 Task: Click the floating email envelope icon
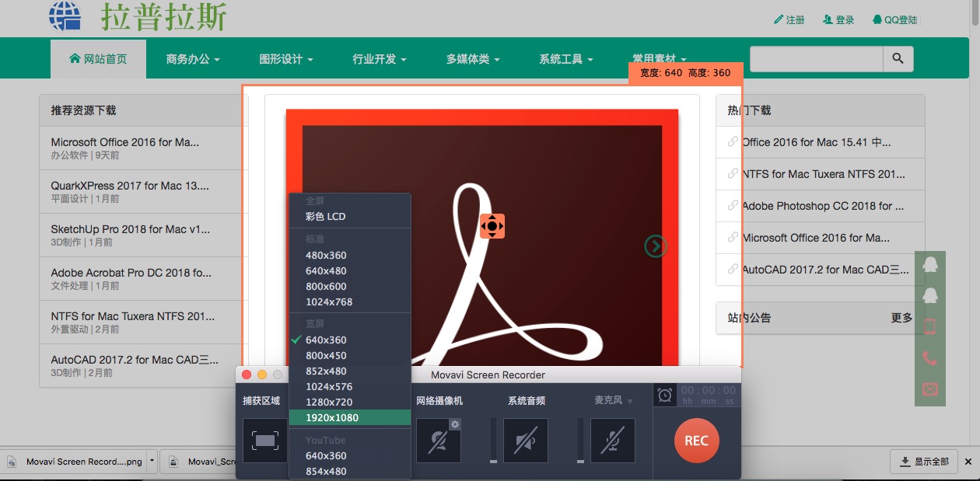pyautogui.click(x=930, y=389)
